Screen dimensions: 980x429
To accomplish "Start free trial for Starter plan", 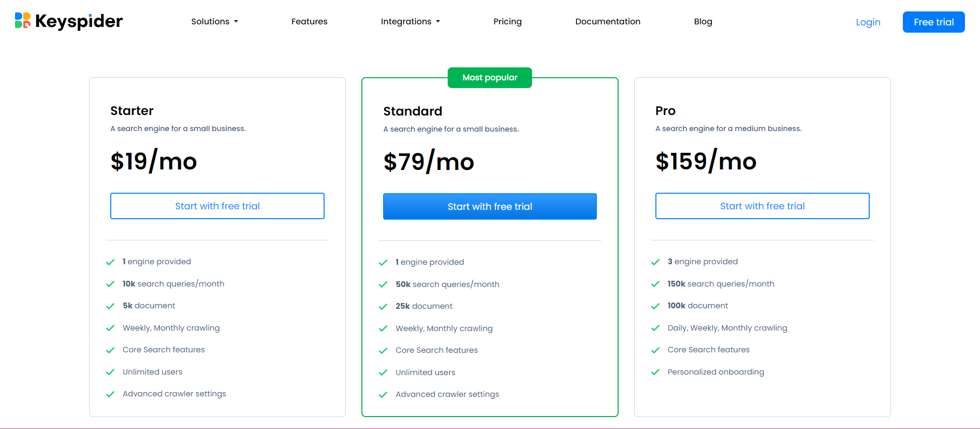I will (217, 206).
